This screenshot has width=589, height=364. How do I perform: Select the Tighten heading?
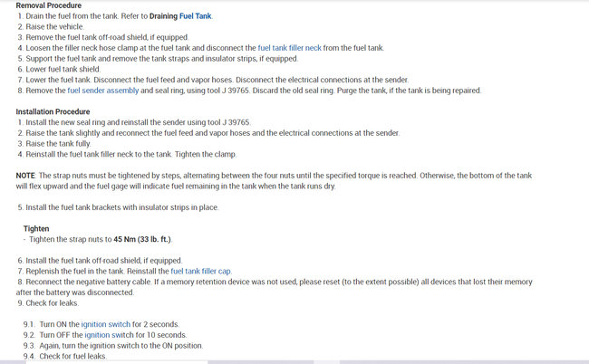(x=36, y=228)
